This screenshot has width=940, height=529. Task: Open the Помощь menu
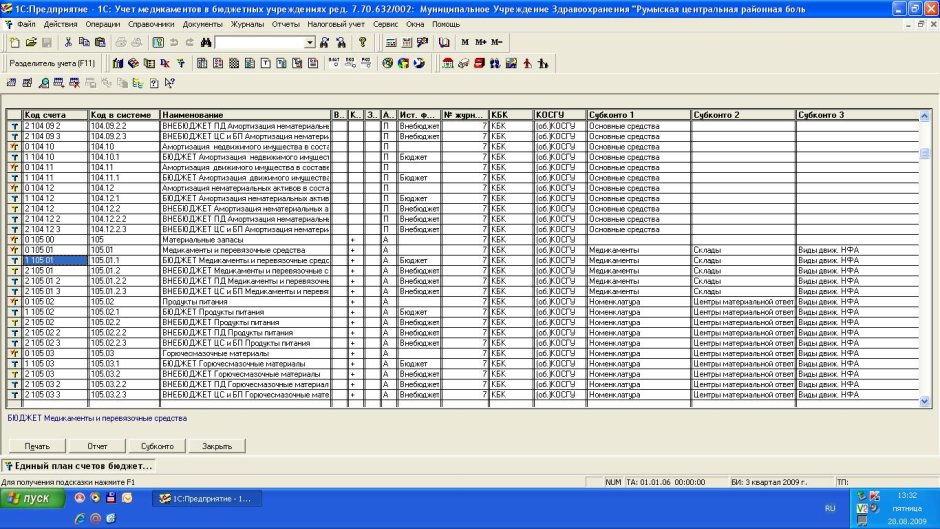[x=446, y=24]
